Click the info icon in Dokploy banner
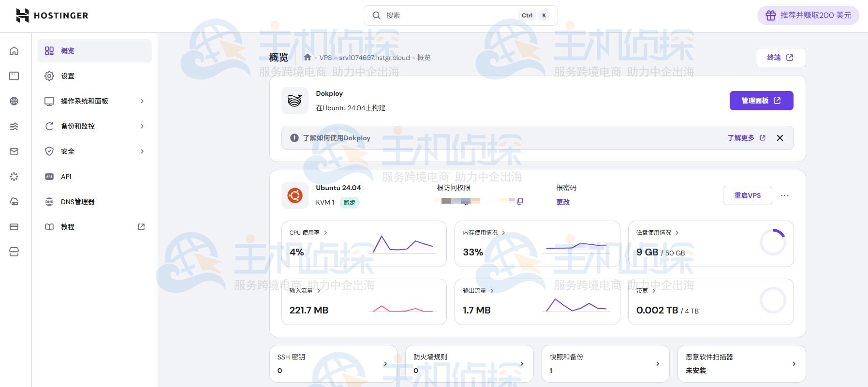The width and height of the screenshot is (868, 387). point(294,138)
